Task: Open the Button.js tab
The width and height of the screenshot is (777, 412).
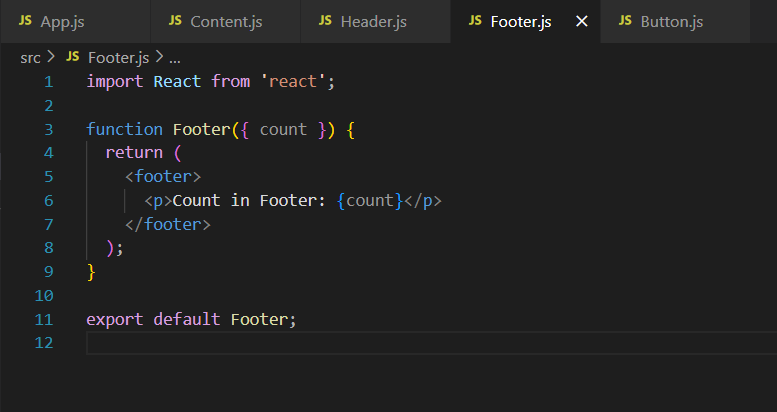Action: click(675, 21)
